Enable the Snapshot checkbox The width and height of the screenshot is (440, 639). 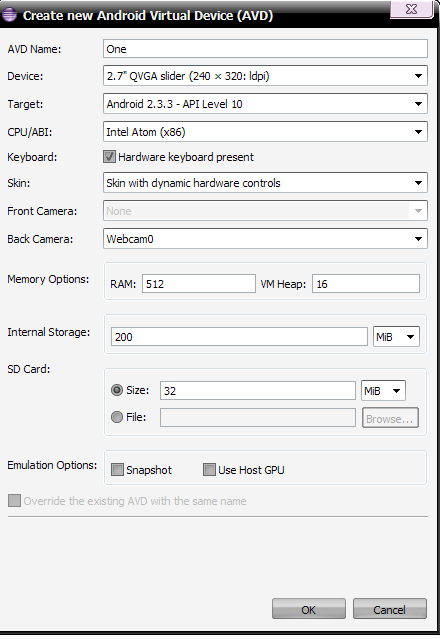[x=117, y=469]
